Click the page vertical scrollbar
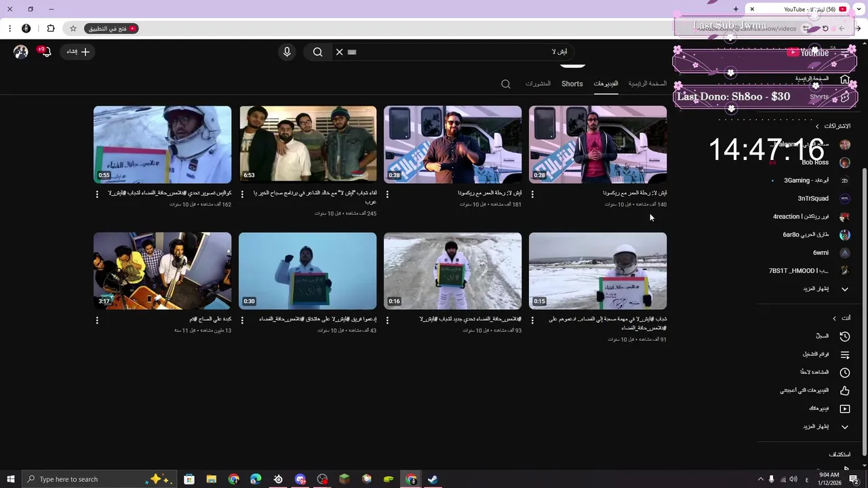The height and width of the screenshot is (488, 868). [x=864, y=312]
